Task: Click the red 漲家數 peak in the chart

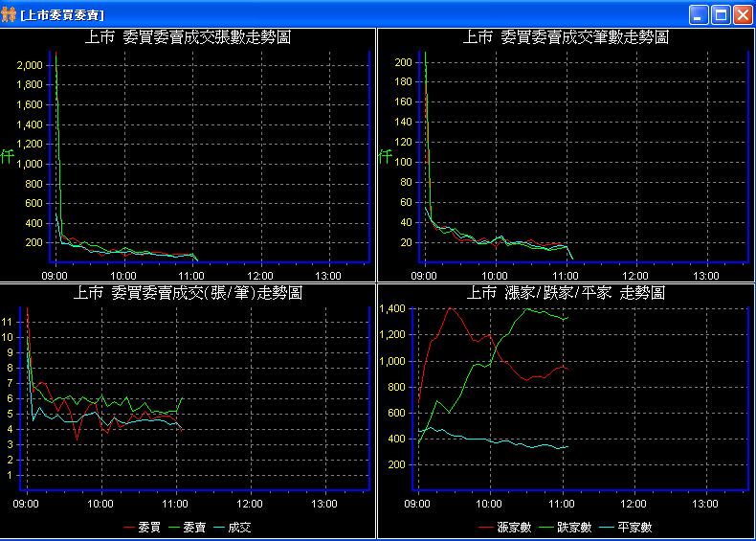Action: [x=450, y=308]
